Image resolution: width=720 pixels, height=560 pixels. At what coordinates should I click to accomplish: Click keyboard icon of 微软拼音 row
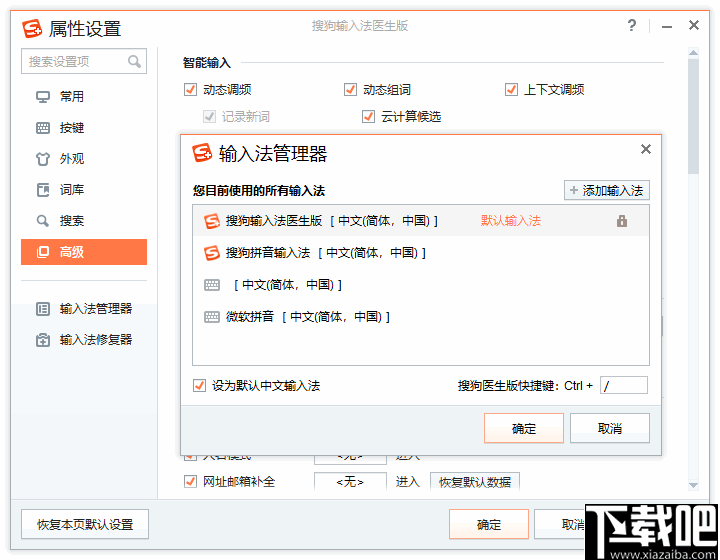pos(212,317)
